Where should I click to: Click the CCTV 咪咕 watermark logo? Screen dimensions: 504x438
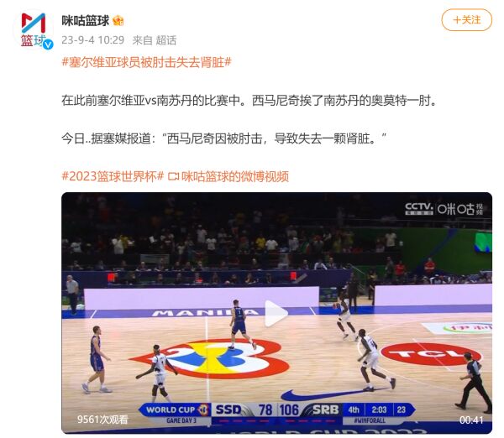444,209
